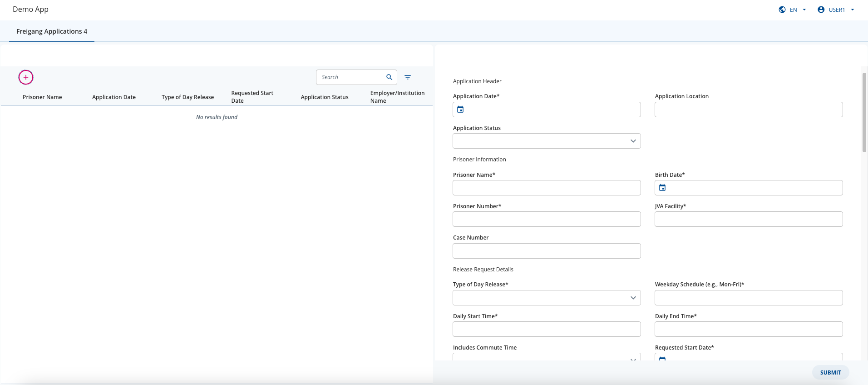Sort by Prisoner Name column header
Viewport: 868px width, 385px height.
pyautogui.click(x=42, y=97)
